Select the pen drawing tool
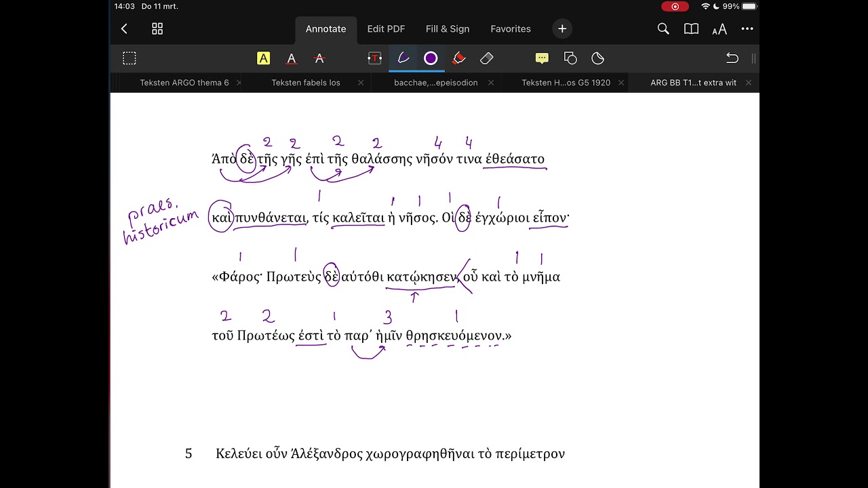Image resolution: width=868 pixels, height=488 pixels. coord(403,58)
